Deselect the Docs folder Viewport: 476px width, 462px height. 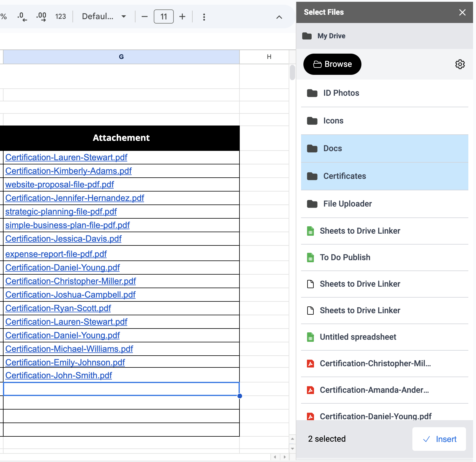coord(384,148)
